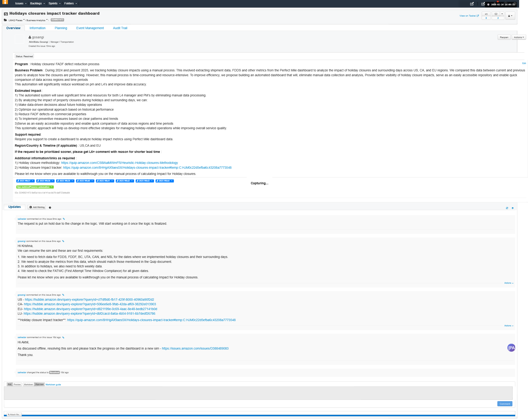Switch to the Audit Trail tab
This screenshot has width=528, height=420.
tap(120, 28)
